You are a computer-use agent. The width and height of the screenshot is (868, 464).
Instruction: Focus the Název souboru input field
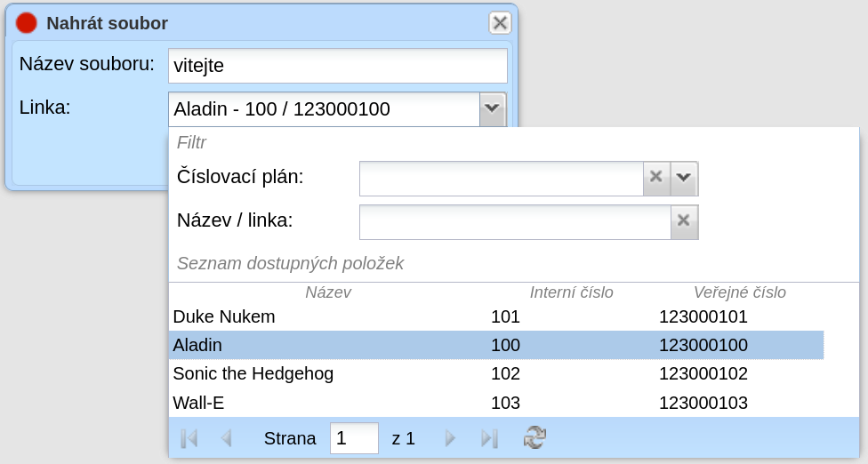click(338, 66)
